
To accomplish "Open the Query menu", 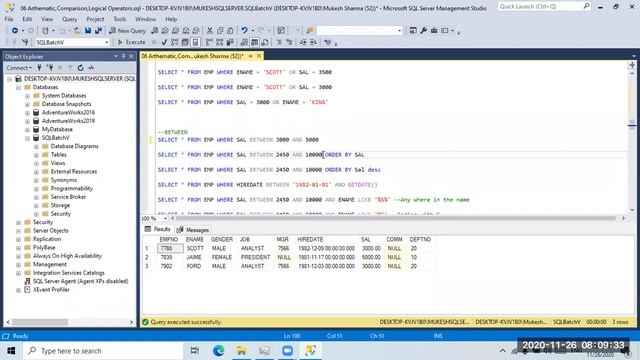I will [69, 19].
